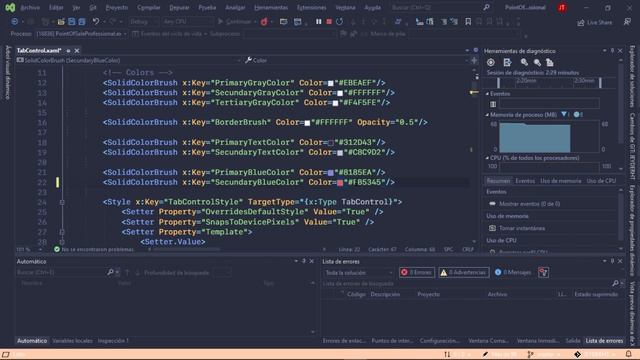The height and width of the screenshot is (360, 640).
Task: Click the PrimaryBlueColor #8185EA swatch
Action: [x=331, y=173]
